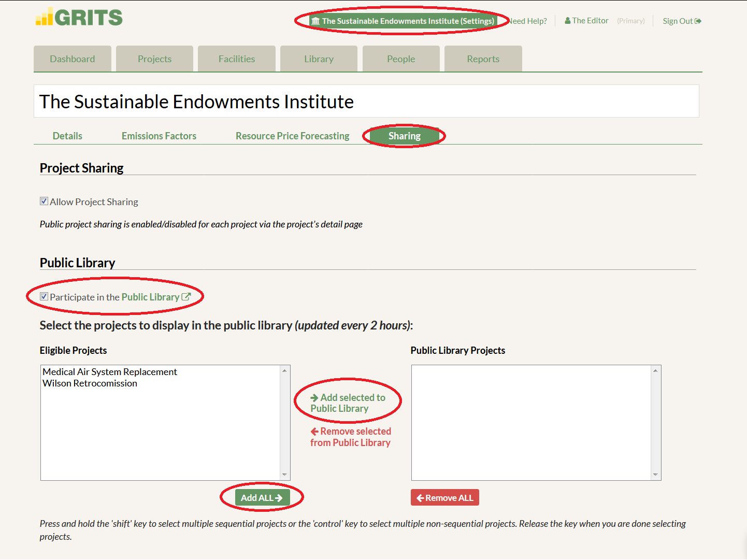Click the Need Help? link
Screen dimensions: 747x560
(527, 21)
